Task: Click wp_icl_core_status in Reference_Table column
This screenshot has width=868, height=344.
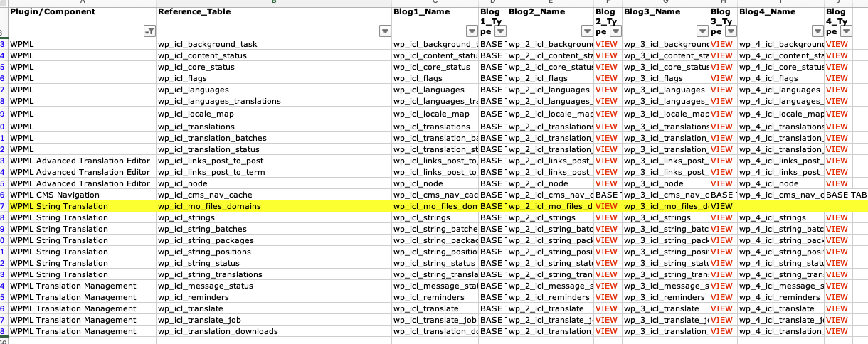Action: tap(196, 67)
